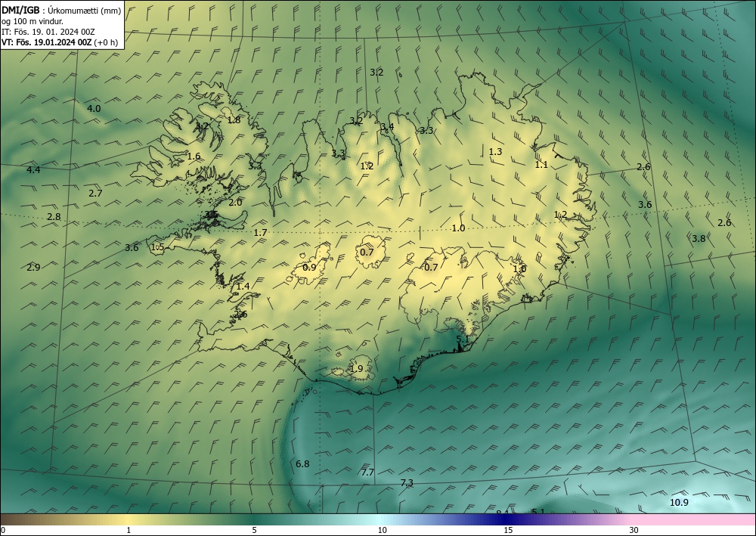Select the 2.7 value west of Iceland
Viewport: 756px width, 536px height.
95,194
